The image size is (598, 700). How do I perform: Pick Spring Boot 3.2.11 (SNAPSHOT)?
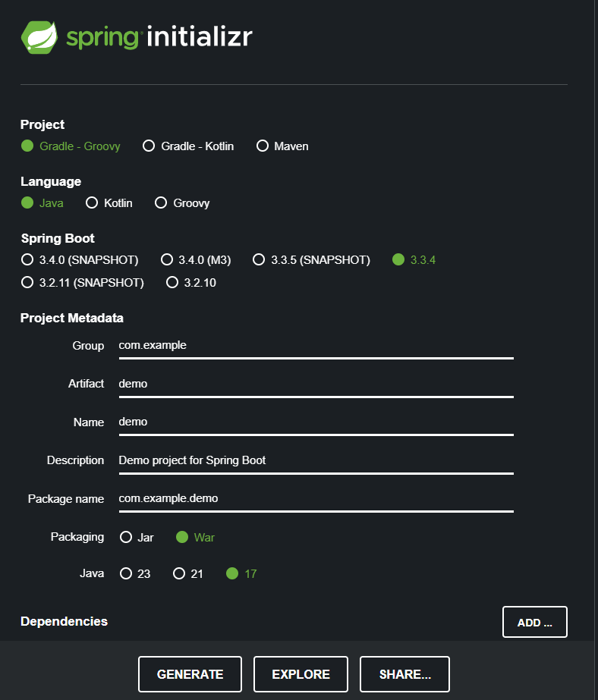tap(83, 283)
